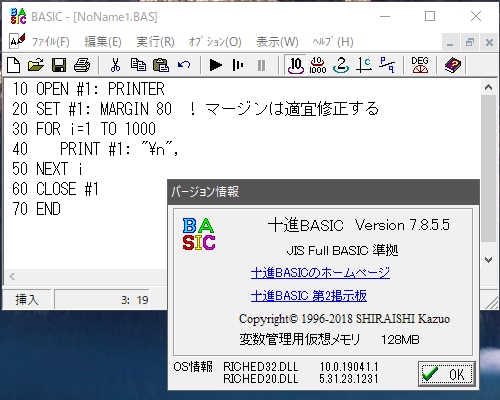Image resolution: width=500 pixels, height=400 pixels.
Task: Click the 128MB memory value
Action: pyautogui.click(x=400, y=340)
